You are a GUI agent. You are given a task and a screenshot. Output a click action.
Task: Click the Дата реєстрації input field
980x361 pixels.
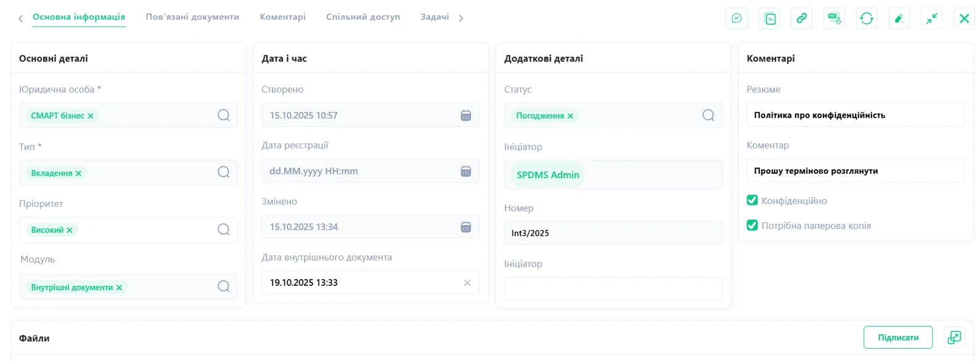pyautogui.click(x=370, y=171)
